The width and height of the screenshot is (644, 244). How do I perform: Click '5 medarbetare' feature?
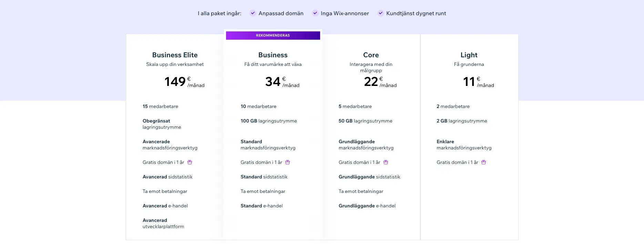point(355,106)
